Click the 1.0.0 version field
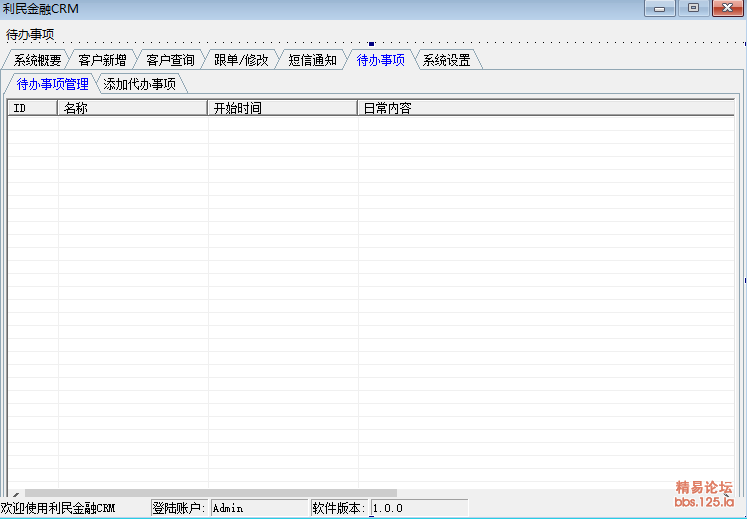Image resolution: width=747 pixels, height=519 pixels. tap(419, 508)
